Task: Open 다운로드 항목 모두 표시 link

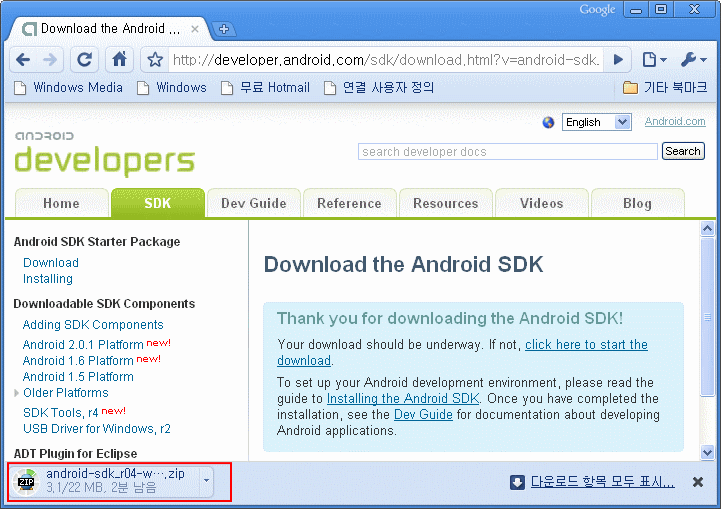Action: [x=603, y=481]
